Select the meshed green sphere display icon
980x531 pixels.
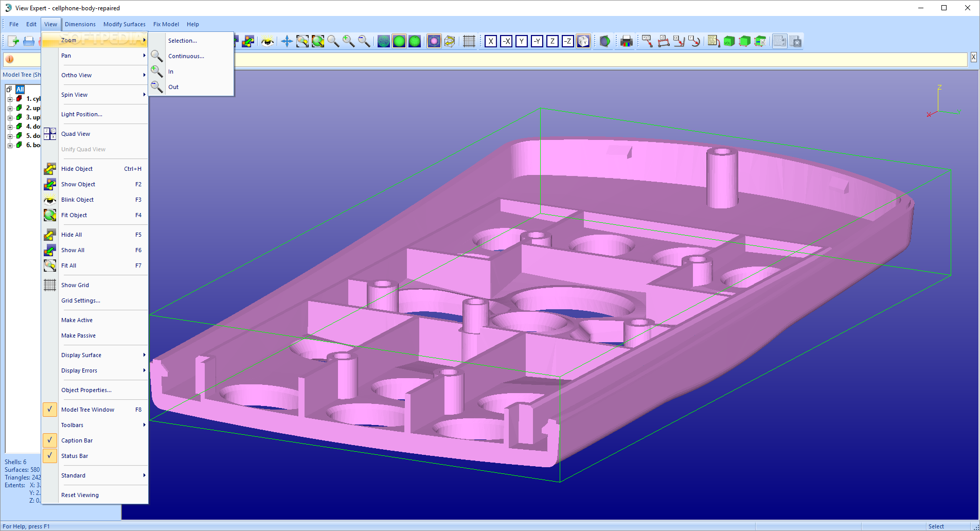pyautogui.click(x=415, y=41)
